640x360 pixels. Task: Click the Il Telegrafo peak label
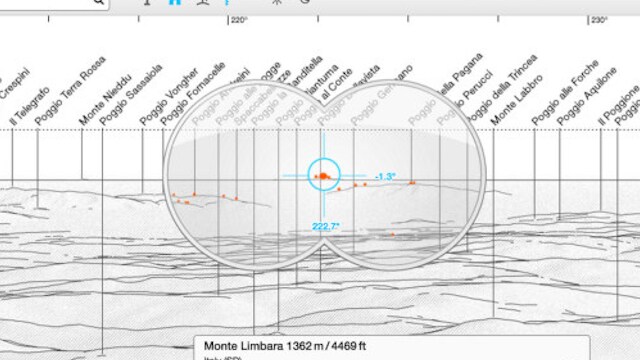point(29,106)
